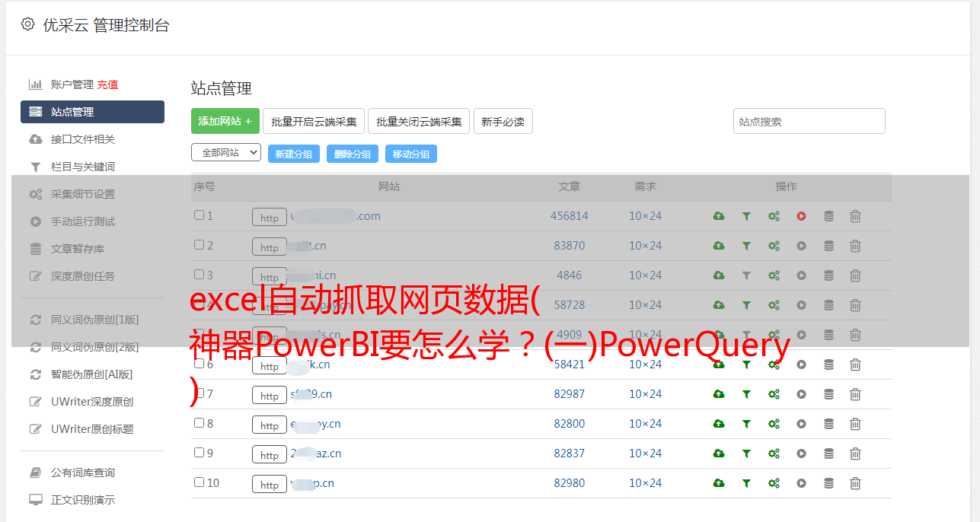Tick the checkbox for site number 3
The height and width of the screenshot is (522, 980).
click(199, 275)
